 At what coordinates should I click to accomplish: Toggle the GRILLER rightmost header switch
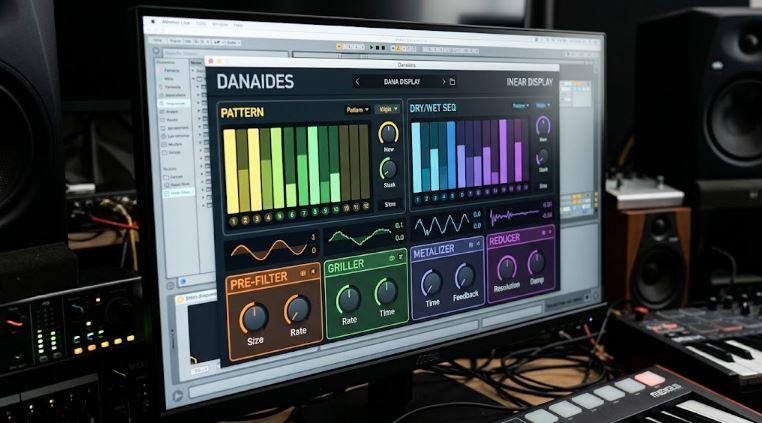pyautogui.click(x=401, y=256)
